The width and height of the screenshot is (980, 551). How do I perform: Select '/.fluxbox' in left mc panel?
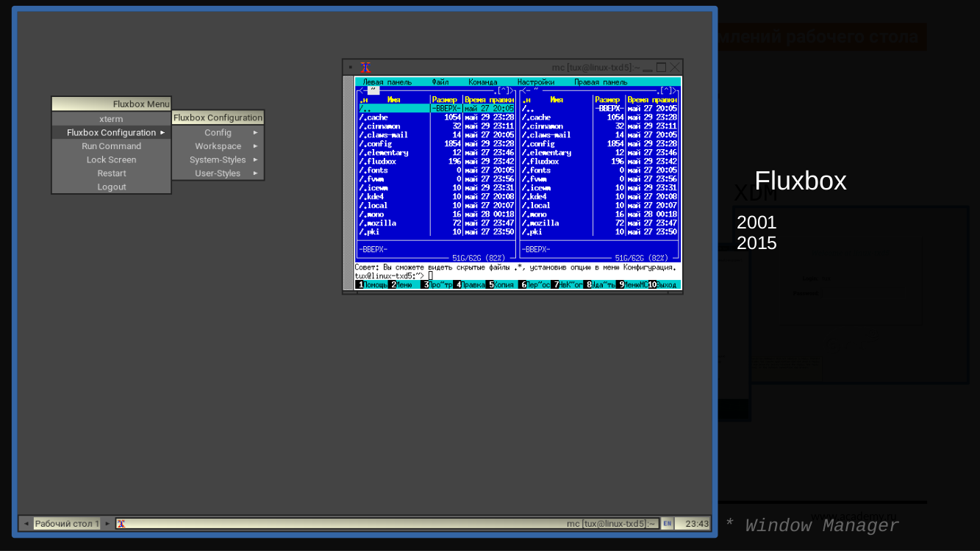[437, 162]
